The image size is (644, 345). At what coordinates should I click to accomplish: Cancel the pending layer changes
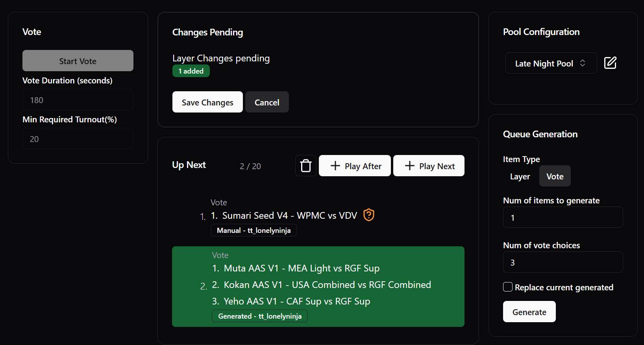coord(267,102)
